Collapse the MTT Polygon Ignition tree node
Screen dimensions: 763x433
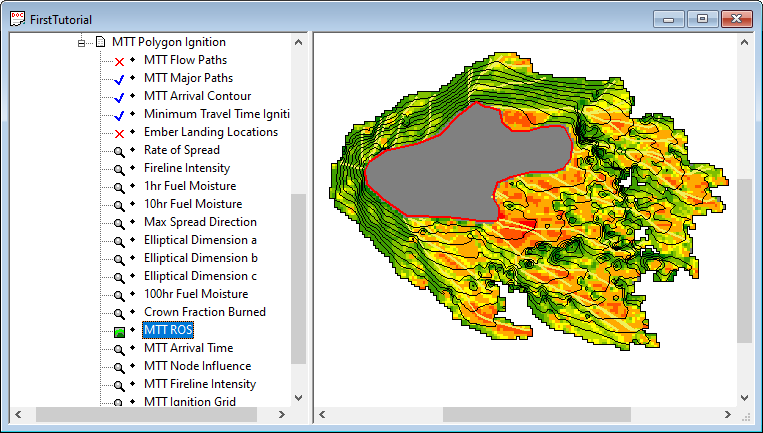pyautogui.click(x=81, y=43)
